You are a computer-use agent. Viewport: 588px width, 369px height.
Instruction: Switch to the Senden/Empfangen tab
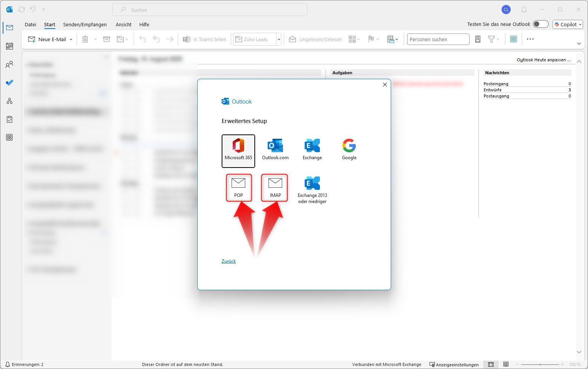click(85, 24)
